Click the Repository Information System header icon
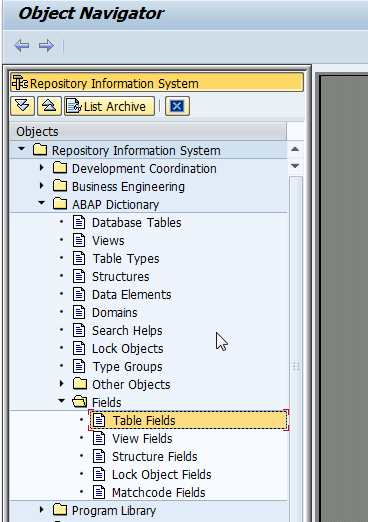 pos(20,83)
